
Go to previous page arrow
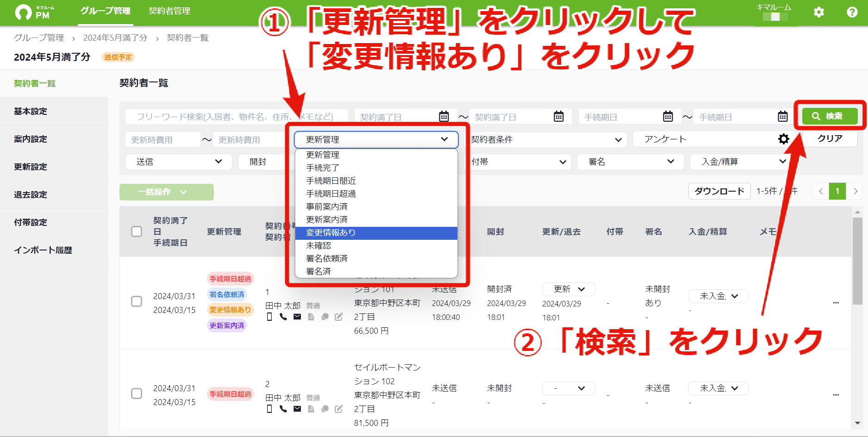821,191
